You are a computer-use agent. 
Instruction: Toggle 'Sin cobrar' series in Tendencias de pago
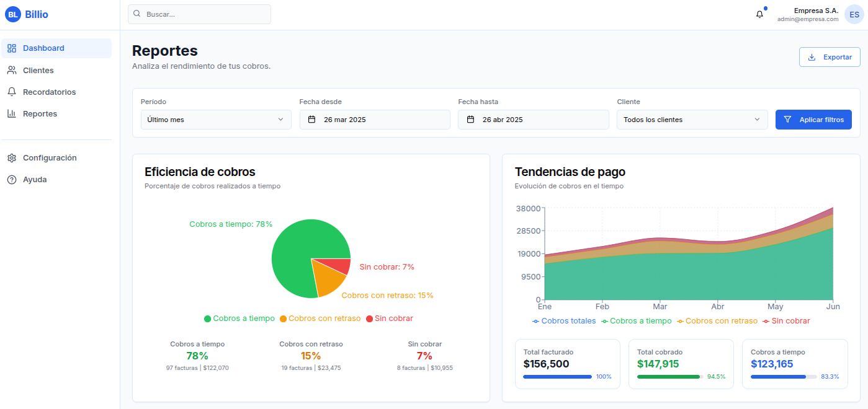[x=787, y=321]
